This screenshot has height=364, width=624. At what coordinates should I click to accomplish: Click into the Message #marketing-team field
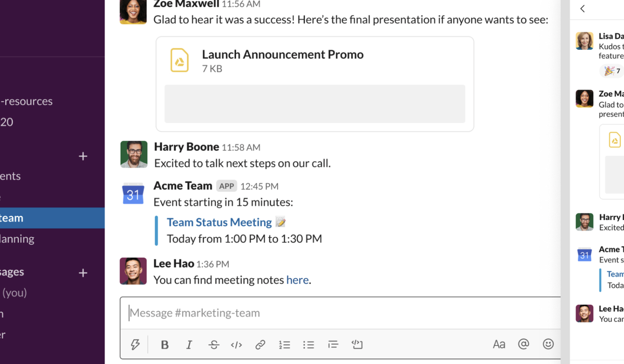[341, 313]
